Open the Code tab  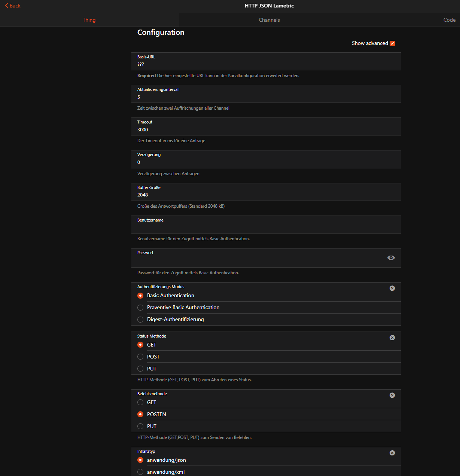coord(449,20)
